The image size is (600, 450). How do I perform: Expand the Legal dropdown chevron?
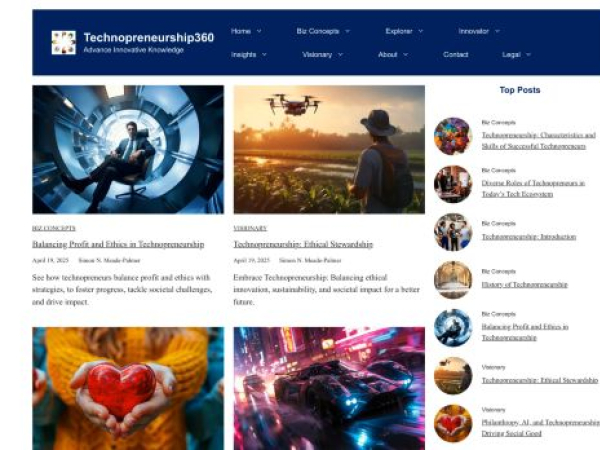point(528,54)
